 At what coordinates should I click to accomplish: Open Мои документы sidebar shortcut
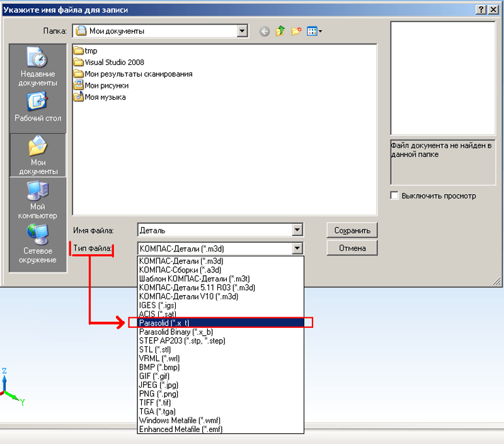point(38,155)
